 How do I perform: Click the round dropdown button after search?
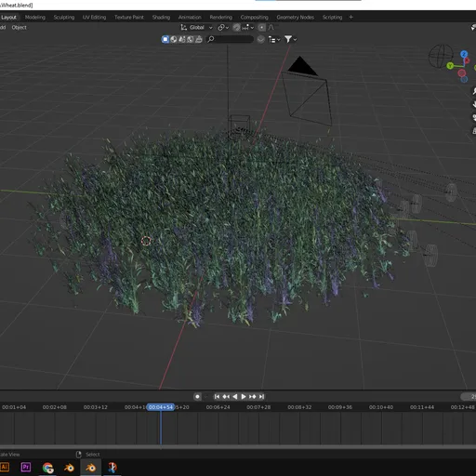coord(261,39)
